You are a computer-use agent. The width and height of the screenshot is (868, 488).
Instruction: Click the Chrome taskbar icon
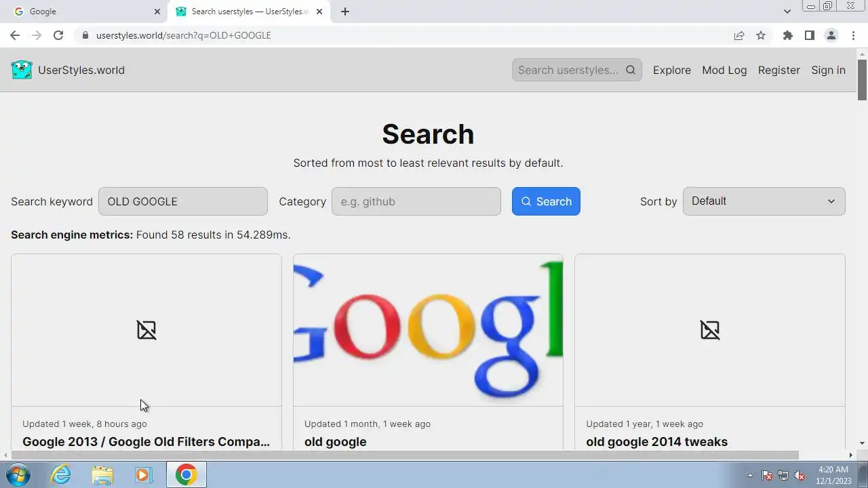tap(186, 474)
